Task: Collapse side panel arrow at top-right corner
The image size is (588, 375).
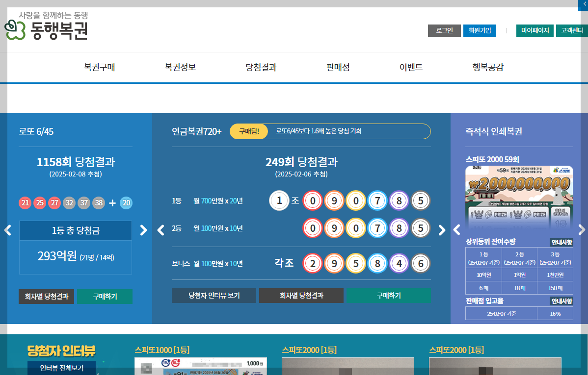Action: pyautogui.click(x=584, y=4)
